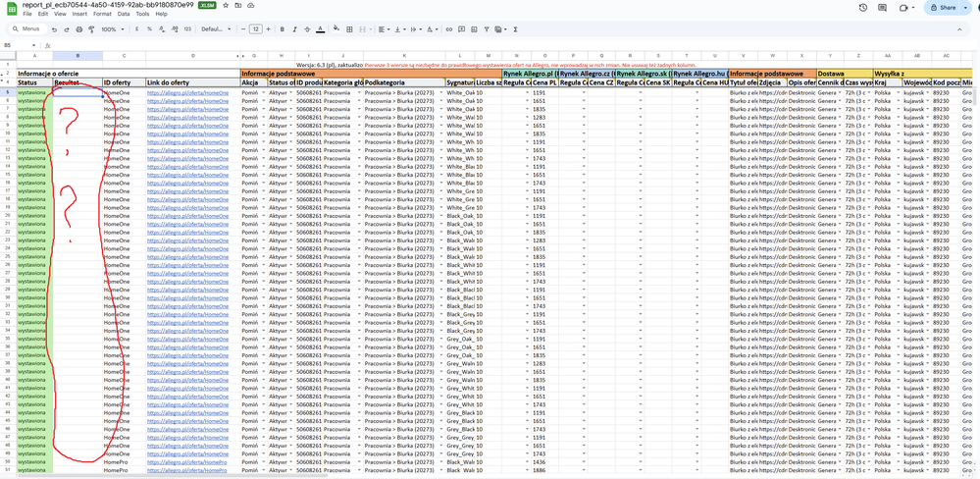Screen dimensions: 980x479
Task: Open Akcja dropdown in row 5
Action: point(263,92)
